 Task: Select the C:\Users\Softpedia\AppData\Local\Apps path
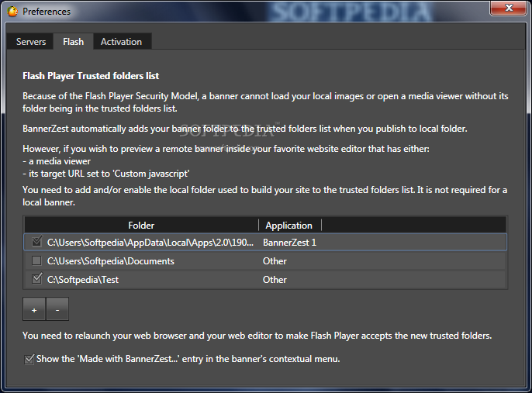pos(150,243)
